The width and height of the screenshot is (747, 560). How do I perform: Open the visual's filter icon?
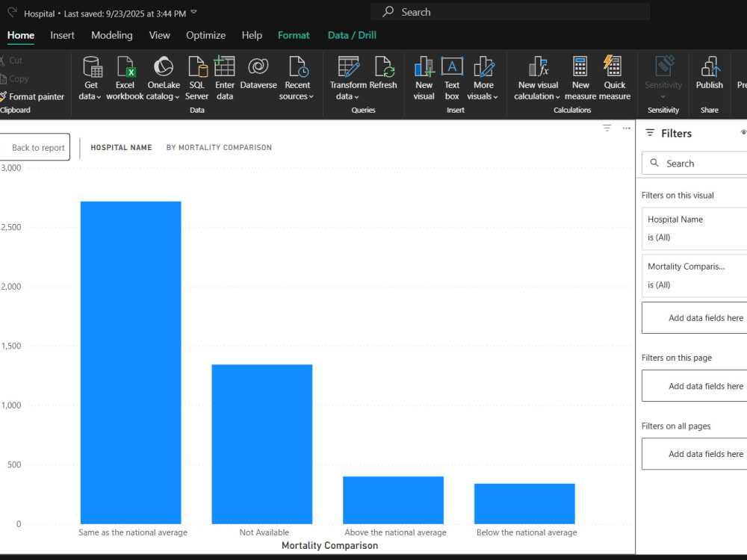tap(607, 128)
